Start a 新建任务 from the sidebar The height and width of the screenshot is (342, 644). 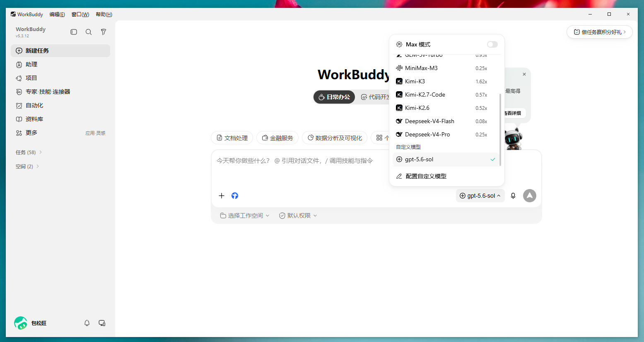click(x=60, y=51)
